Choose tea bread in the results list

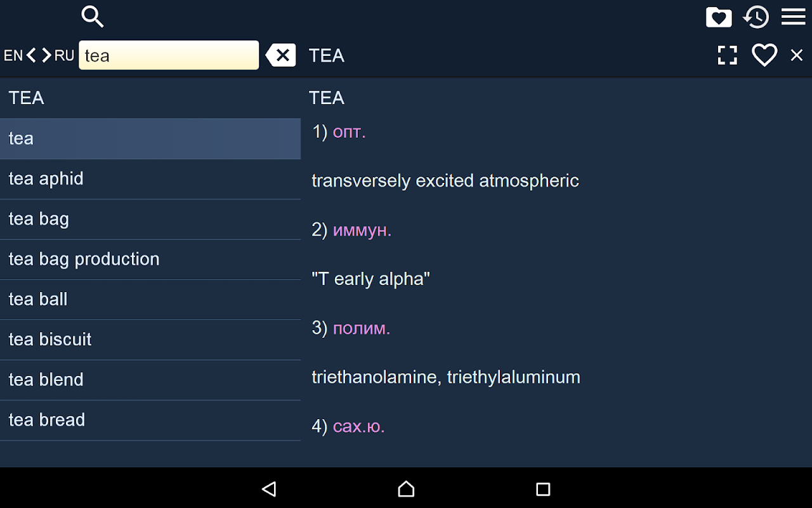click(x=150, y=420)
